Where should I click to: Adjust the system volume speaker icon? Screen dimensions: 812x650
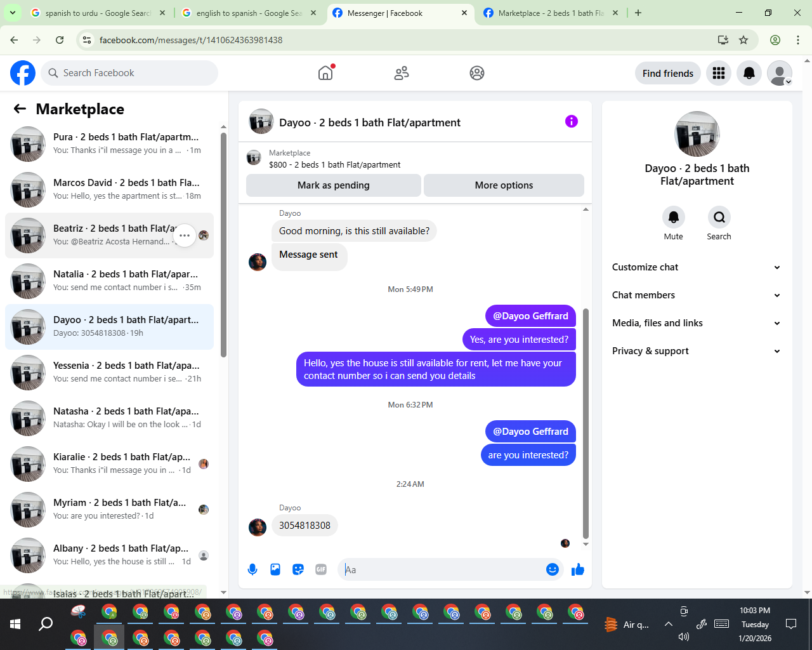(683, 637)
